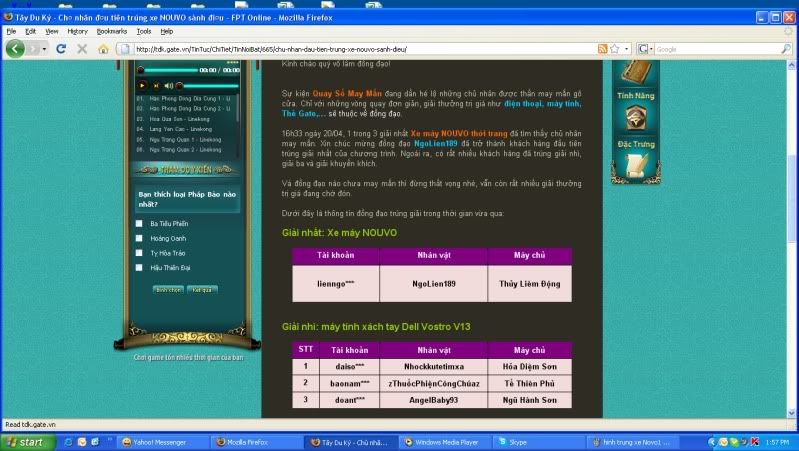Select track Hoa Qua Son - Linekong

(x=180, y=119)
